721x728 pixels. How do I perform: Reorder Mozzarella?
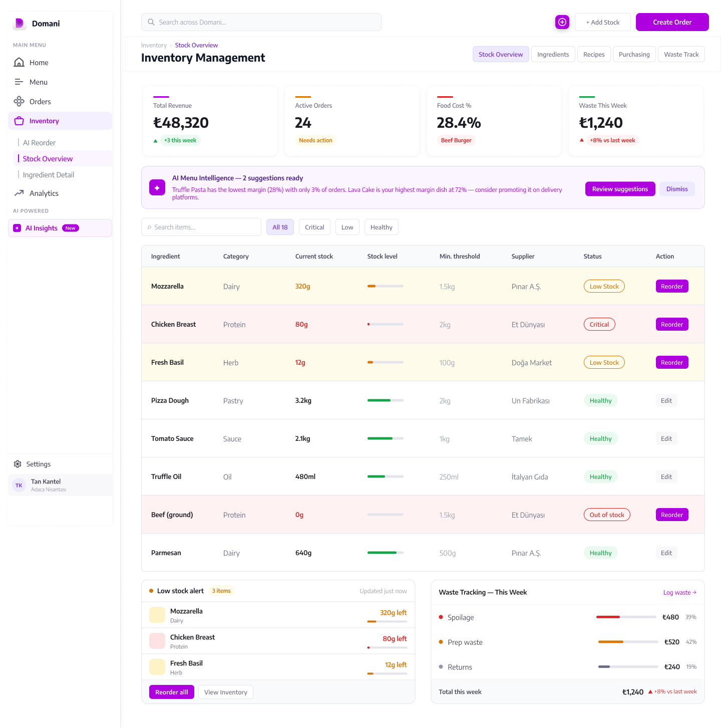[672, 286]
